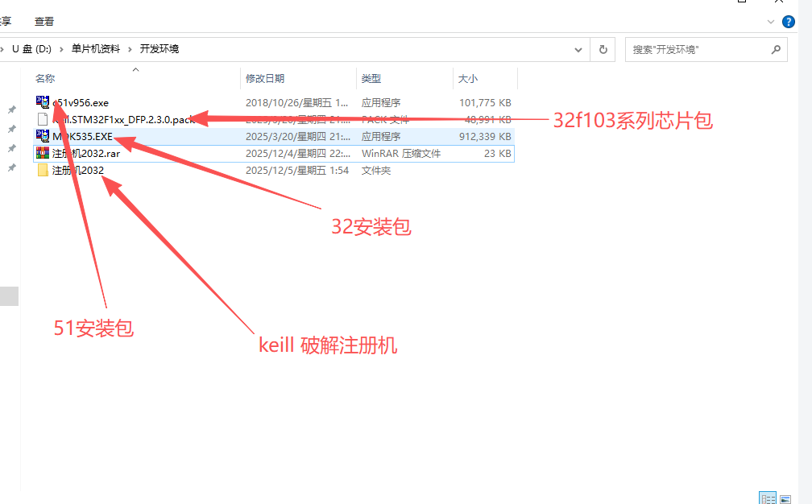Click the 注册机2032 folder icon
The width and height of the screenshot is (812, 504).
(43, 170)
